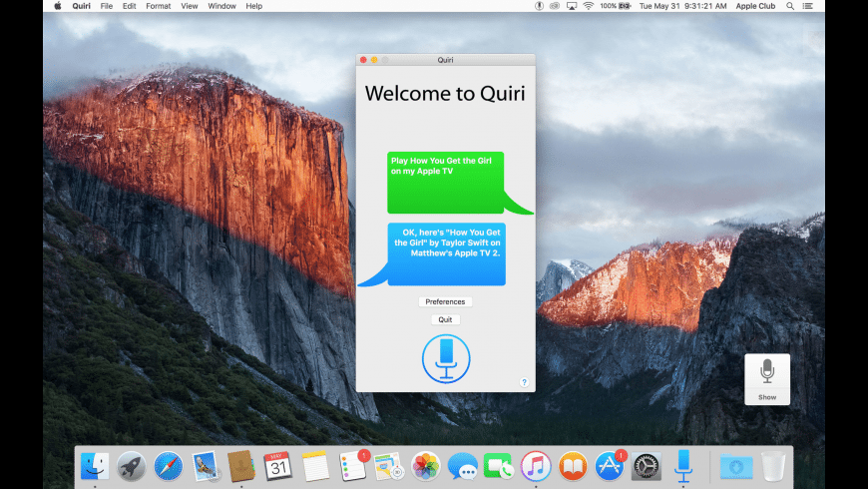
Task: Open the Quiri app menu
Action: [82, 6]
